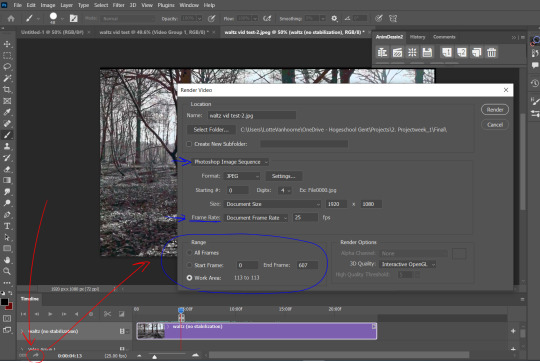This screenshot has width=540, height=363.
Task: Select the Dodge tool
Action: 7,203
